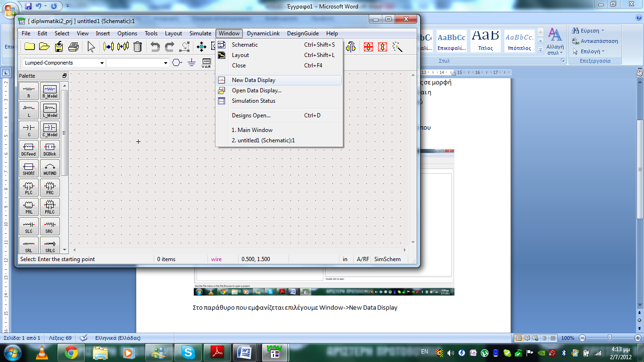Image resolution: width=644 pixels, height=362 pixels.
Task: Click the magic wand icon in ADS toolbar
Action: 397,47
